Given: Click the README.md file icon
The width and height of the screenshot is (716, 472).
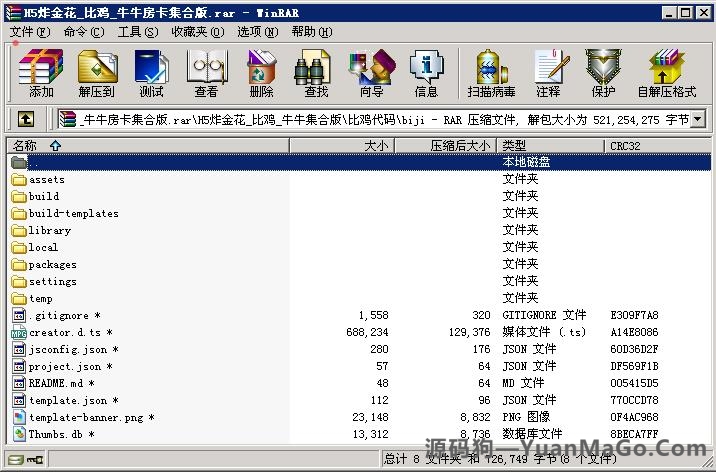Looking at the screenshot, I should coord(19,383).
